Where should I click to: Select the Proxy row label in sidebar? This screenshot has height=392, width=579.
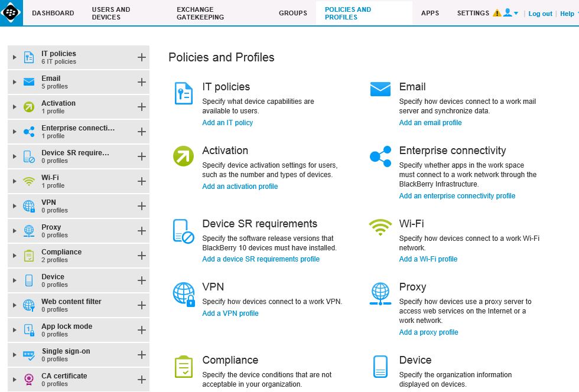(51, 227)
